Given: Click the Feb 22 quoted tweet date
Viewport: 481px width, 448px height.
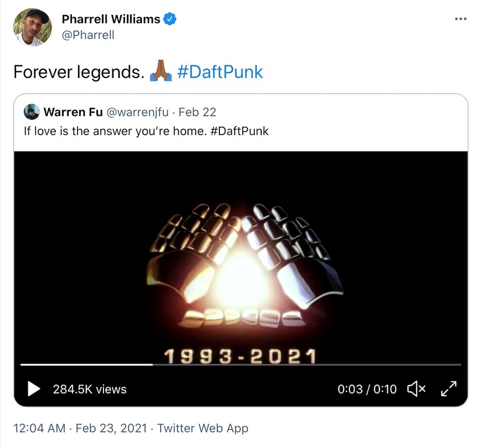Looking at the screenshot, I should click(197, 112).
